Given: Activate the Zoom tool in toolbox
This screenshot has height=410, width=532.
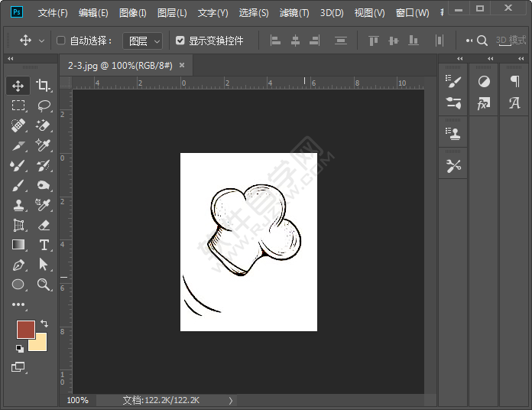Looking at the screenshot, I should click(43, 285).
